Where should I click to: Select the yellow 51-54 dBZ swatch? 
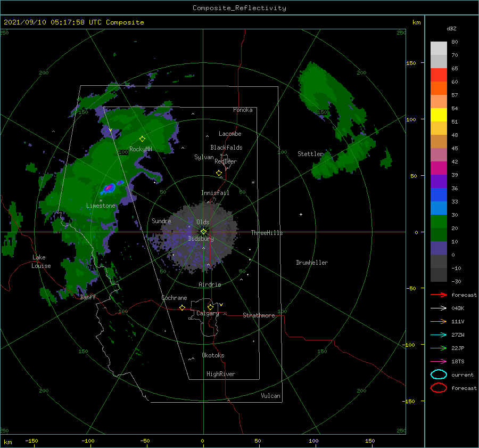tap(439, 115)
